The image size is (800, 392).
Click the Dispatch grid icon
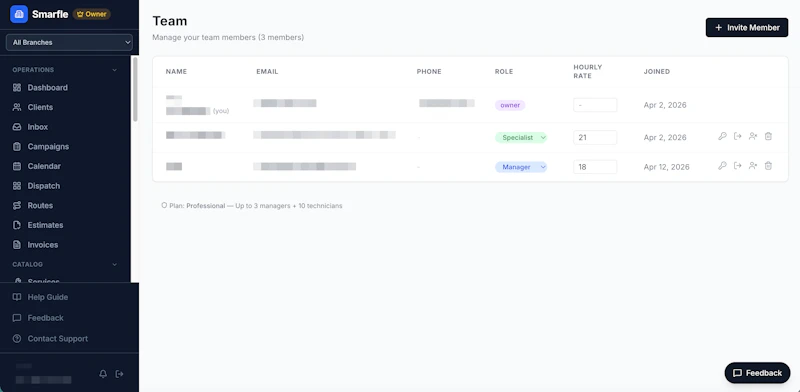coord(17,186)
